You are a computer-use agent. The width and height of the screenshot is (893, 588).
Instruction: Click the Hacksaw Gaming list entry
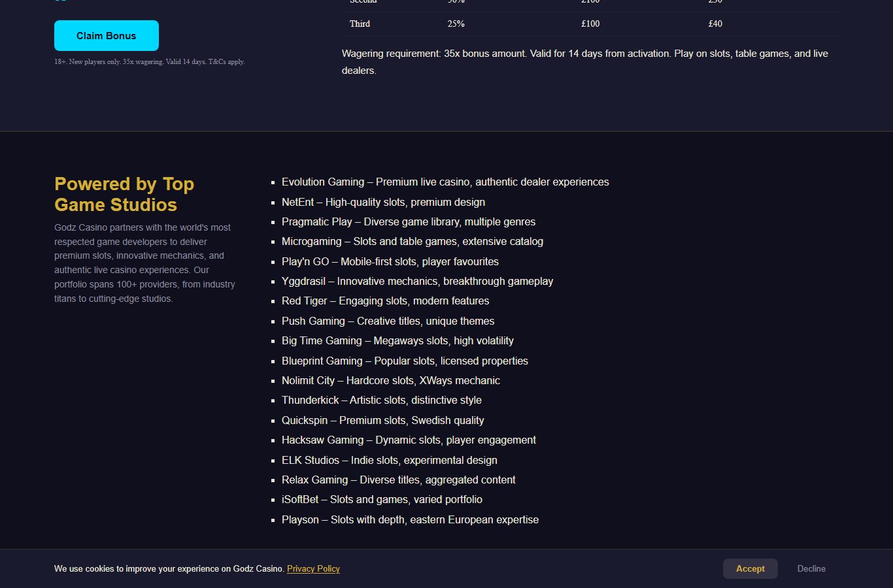(409, 440)
